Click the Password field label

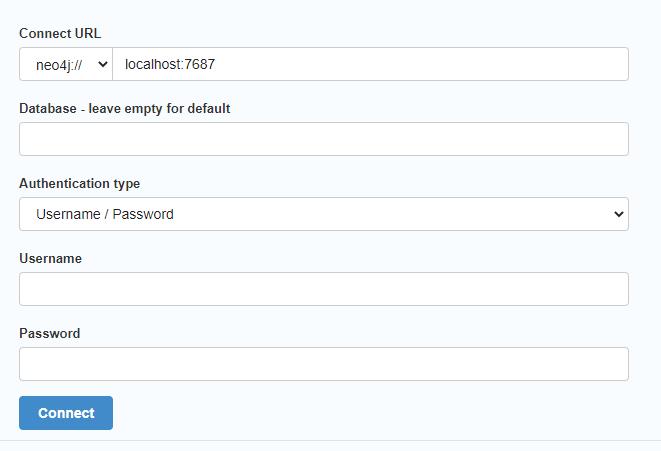pyautogui.click(x=50, y=333)
